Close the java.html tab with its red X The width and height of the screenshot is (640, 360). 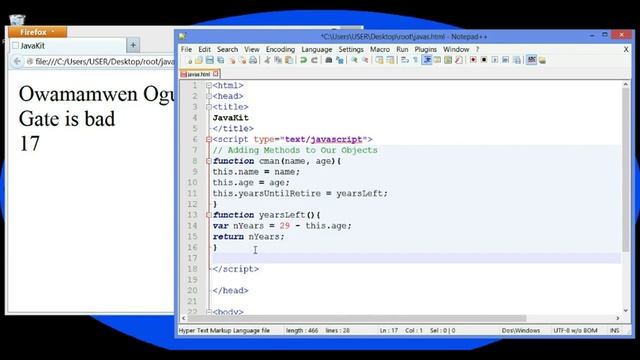tap(216, 74)
